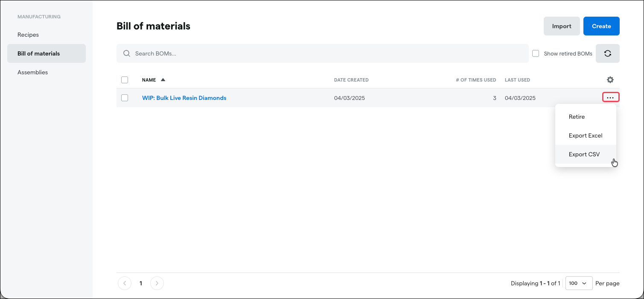Choose Export Excel from the menu
The width and height of the screenshot is (644, 299).
586,135
